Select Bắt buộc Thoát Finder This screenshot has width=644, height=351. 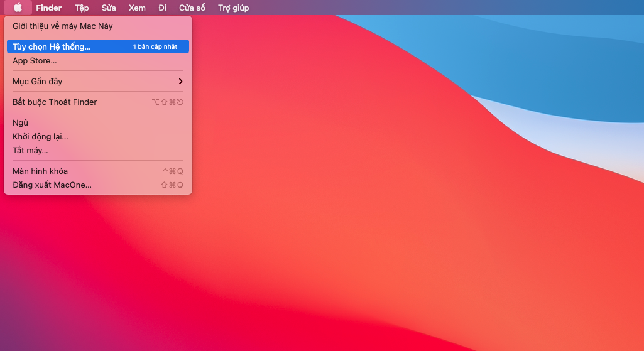click(x=98, y=102)
